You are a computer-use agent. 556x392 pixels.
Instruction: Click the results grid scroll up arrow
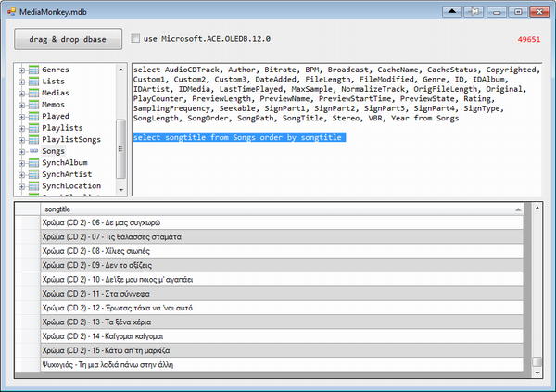[x=537, y=209]
